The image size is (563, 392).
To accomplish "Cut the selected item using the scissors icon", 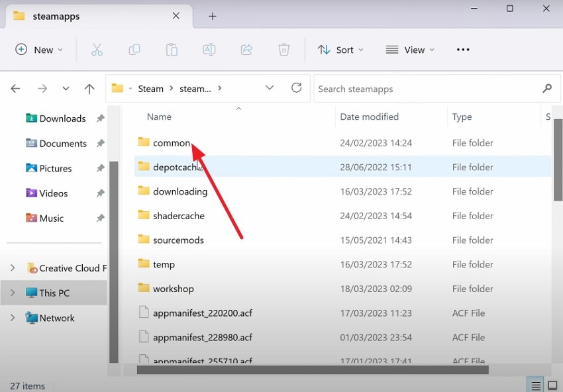I will pyautogui.click(x=97, y=49).
